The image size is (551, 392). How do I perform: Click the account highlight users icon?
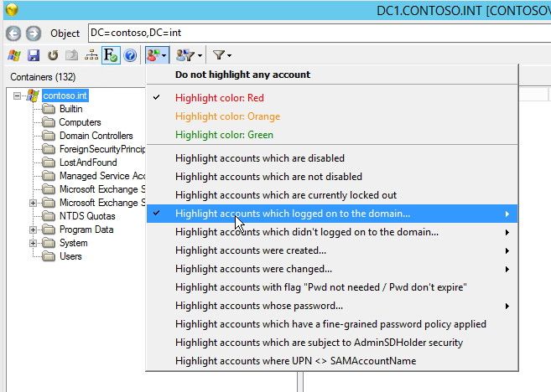point(157,55)
